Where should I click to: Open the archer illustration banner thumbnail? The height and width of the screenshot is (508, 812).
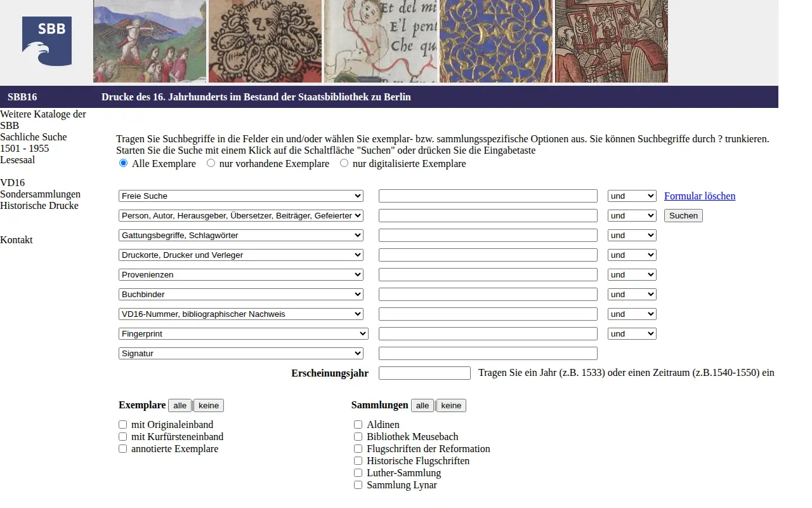[x=150, y=41]
